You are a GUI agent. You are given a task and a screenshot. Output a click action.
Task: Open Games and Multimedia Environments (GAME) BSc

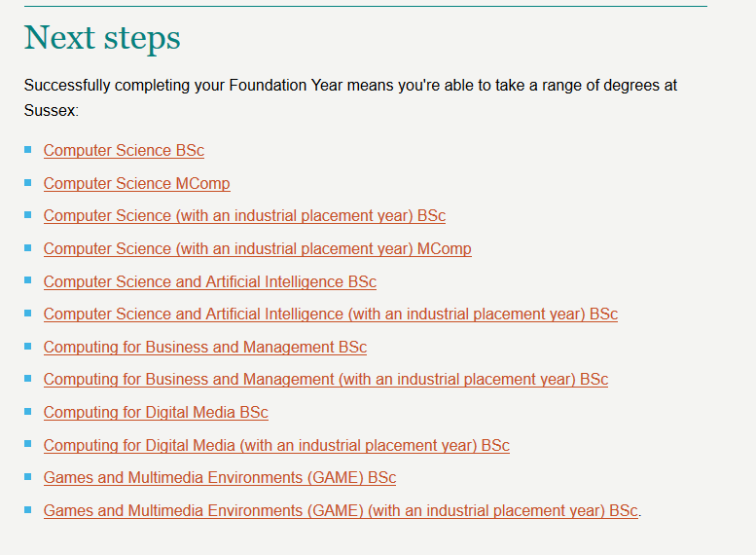pyautogui.click(x=219, y=478)
